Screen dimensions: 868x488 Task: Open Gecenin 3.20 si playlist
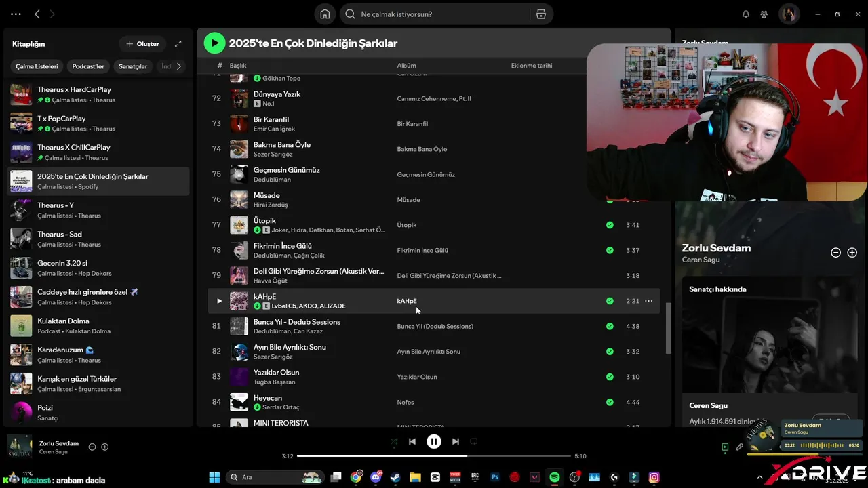[x=98, y=268]
